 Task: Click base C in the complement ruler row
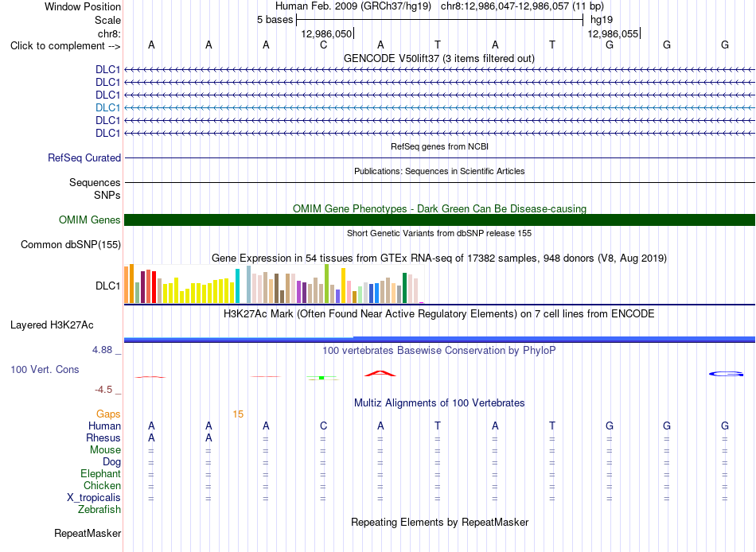point(323,45)
